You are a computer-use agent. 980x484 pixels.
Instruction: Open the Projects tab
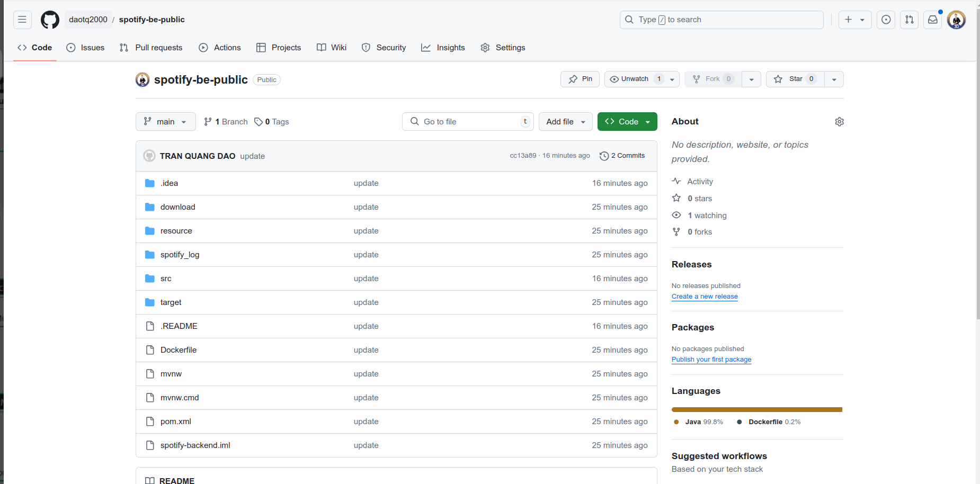click(x=279, y=48)
